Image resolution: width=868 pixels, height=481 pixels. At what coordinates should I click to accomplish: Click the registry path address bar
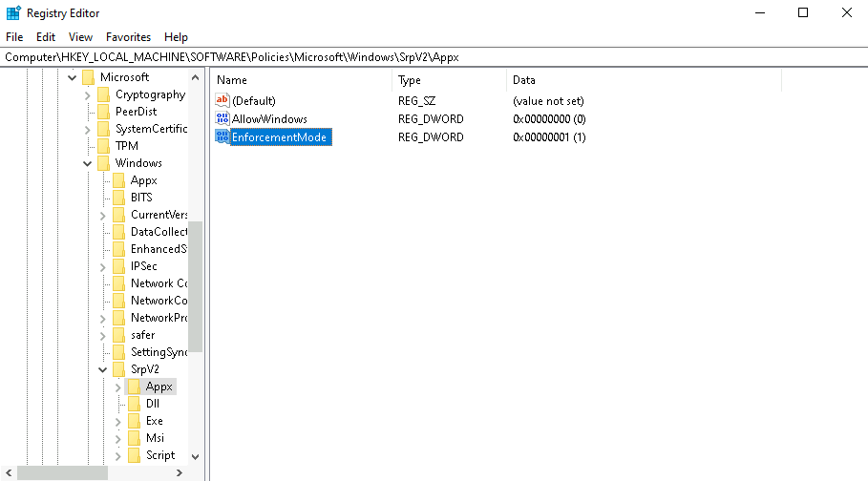[434, 57]
